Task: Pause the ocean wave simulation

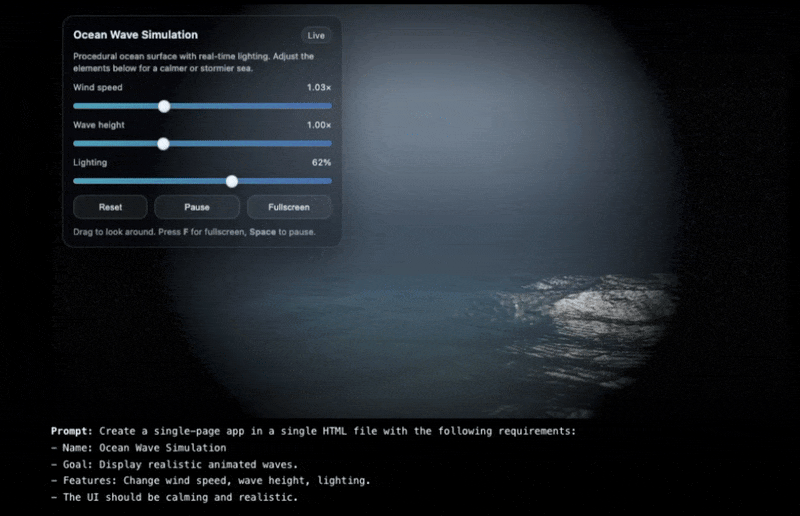Action: [x=196, y=207]
